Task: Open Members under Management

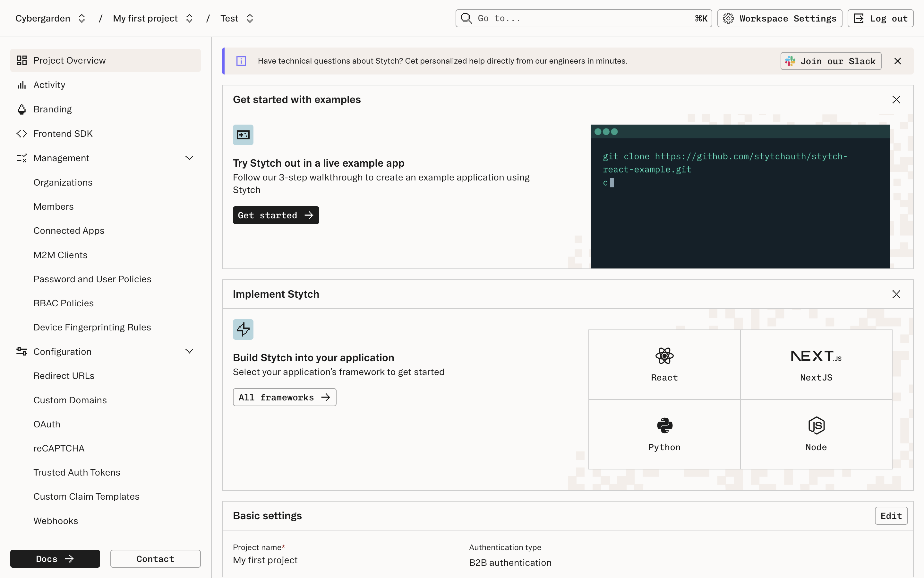Action: (x=54, y=206)
